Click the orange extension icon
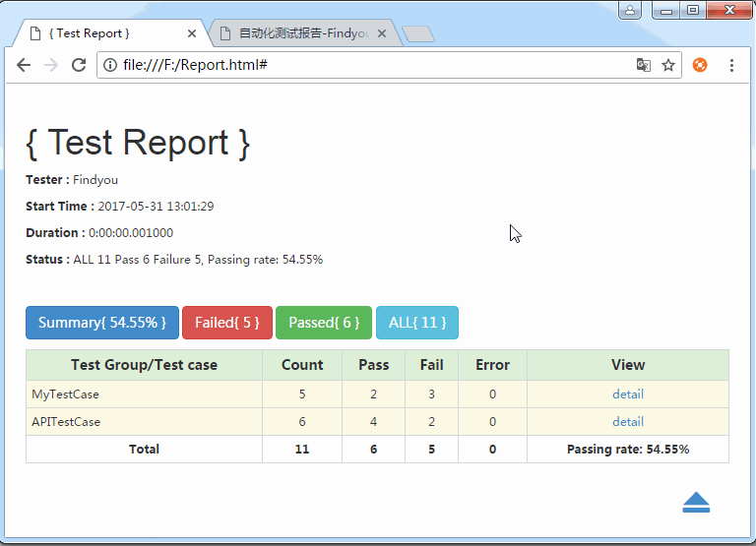Screen dimensions: 756x546 coord(700,65)
